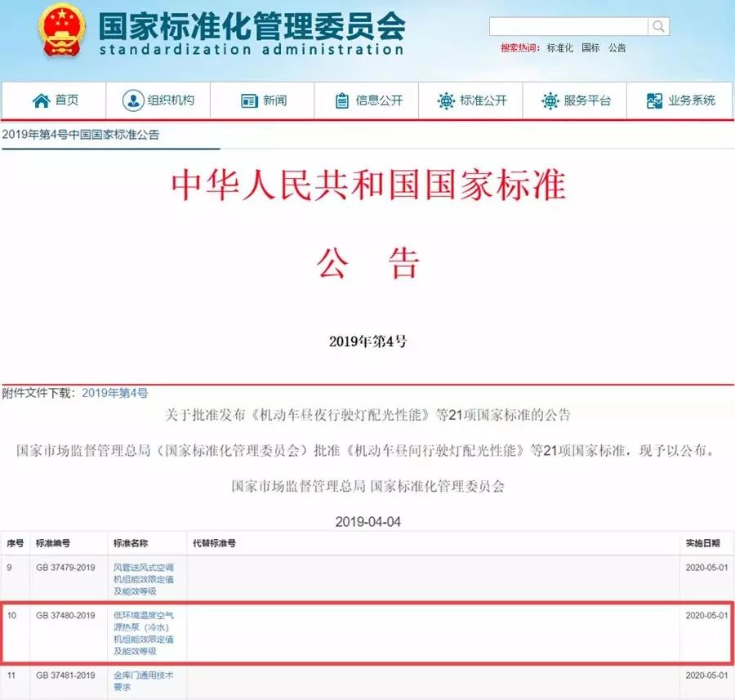Click the search text input box
735x700 pixels.
point(568,27)
